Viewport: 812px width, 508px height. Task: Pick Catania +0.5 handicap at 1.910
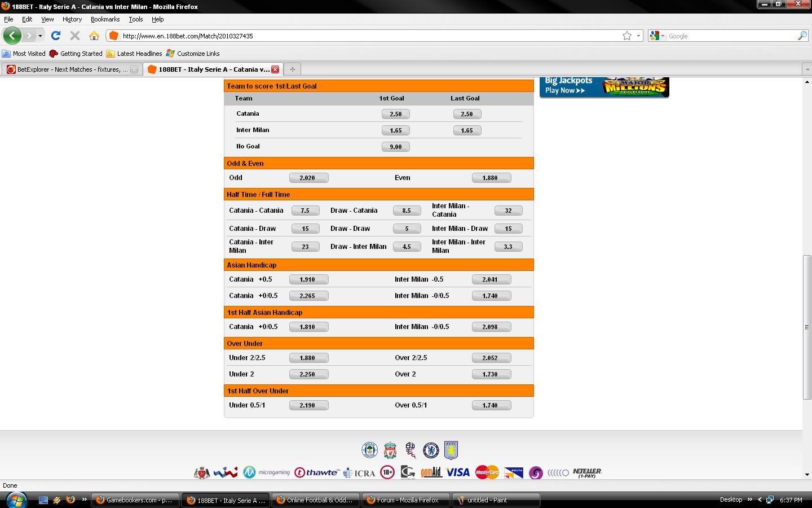[x=308, y=279]
